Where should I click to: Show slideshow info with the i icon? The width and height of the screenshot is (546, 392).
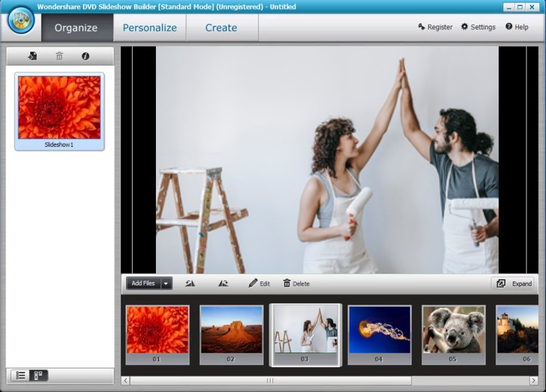pos(86,56)
